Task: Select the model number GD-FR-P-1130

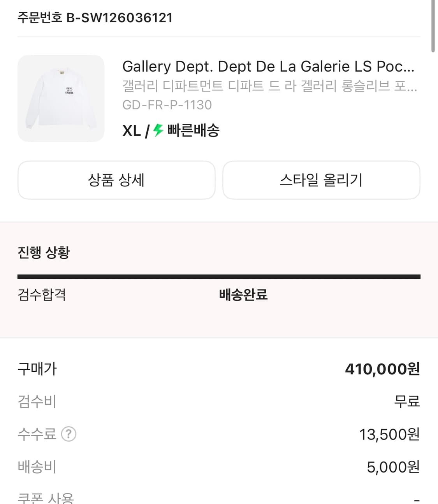Action: 167,105
